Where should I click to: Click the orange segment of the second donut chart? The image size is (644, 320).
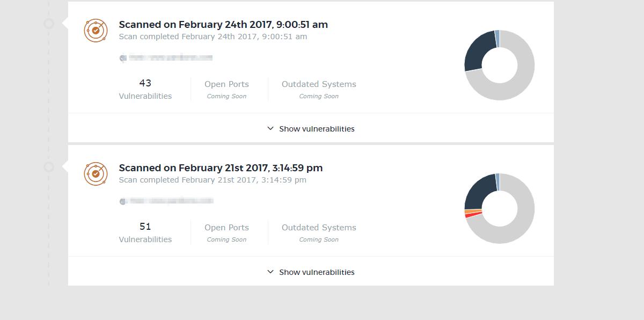(x=473, y=212)
